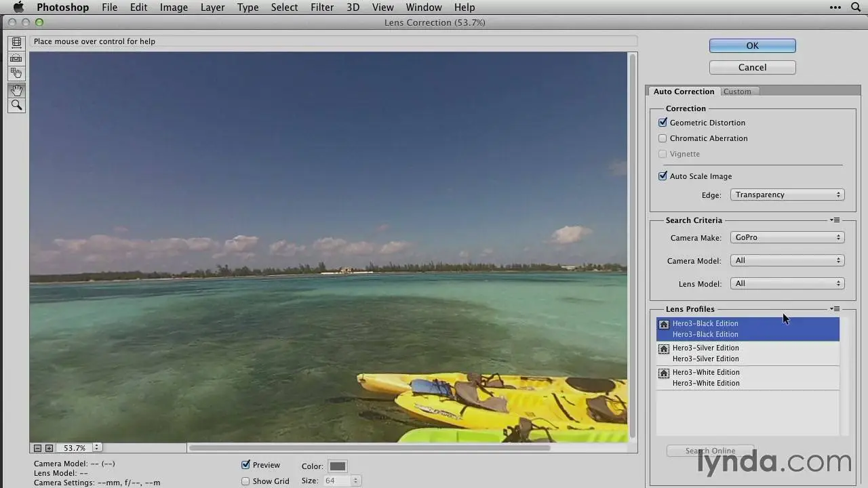Open the Photoshop application menu
Screen dimensions: 868x488
point(62,7)
